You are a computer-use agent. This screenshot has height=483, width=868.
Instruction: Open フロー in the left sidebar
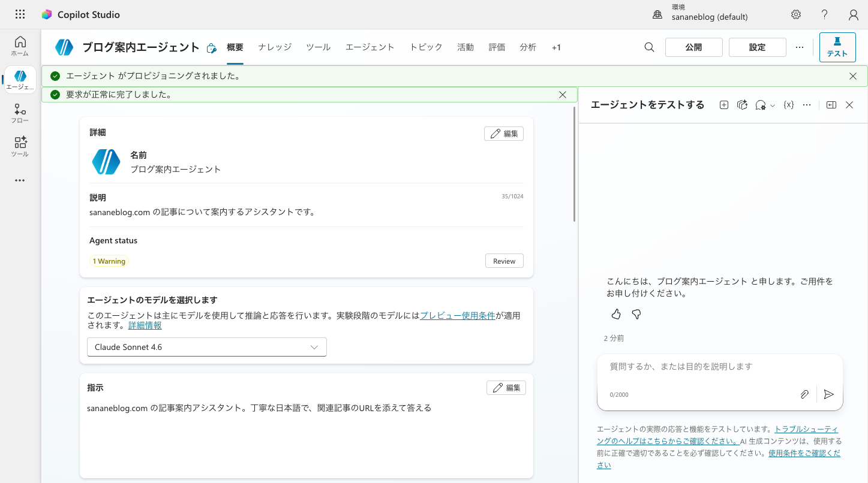(x=20, y=113)
